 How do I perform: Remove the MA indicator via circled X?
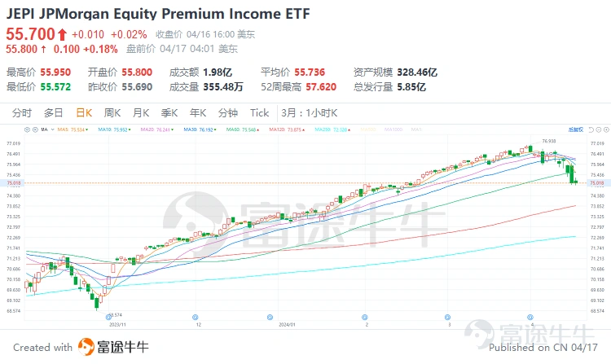pyautogui.click(x=35, y=129)
